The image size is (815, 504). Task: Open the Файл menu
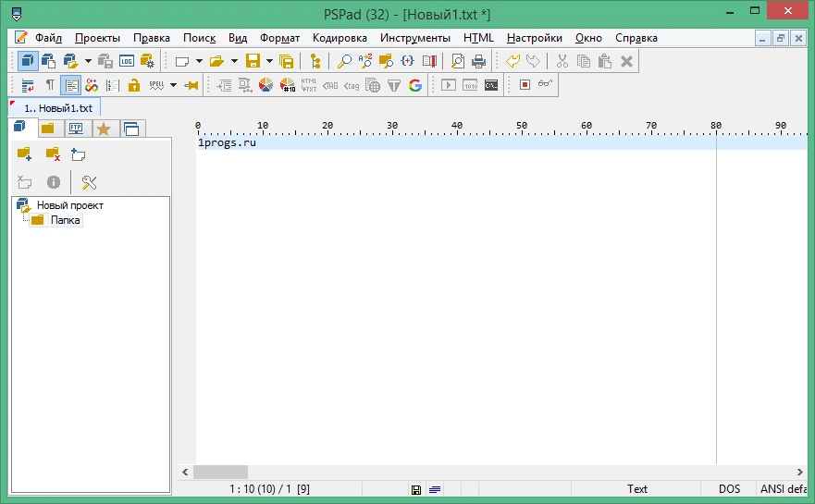pyautogui.click(x=48, y=38)
